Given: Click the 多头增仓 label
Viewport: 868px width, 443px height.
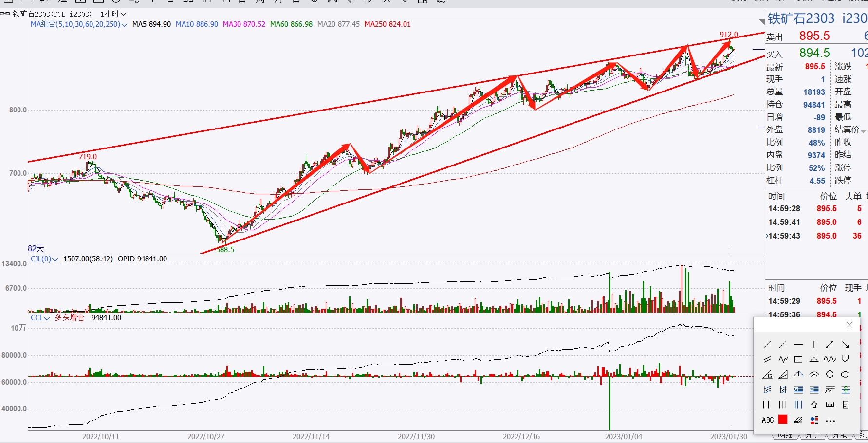Looking at the screenshot, I should 69,318.
